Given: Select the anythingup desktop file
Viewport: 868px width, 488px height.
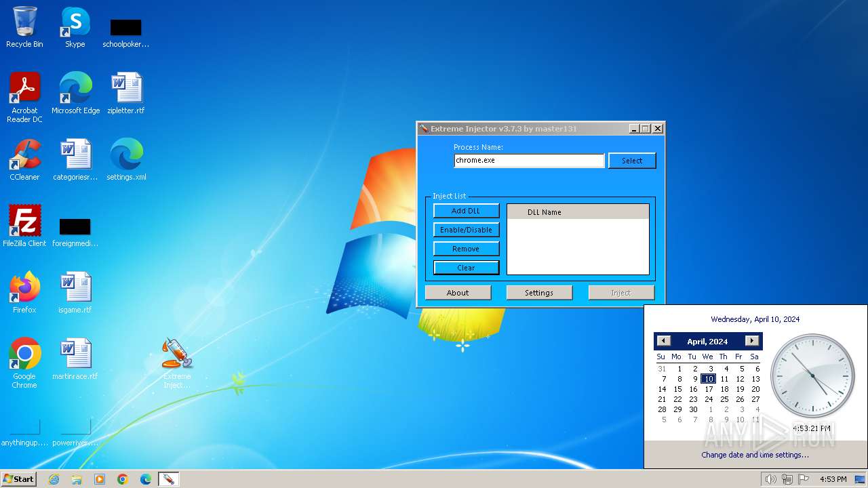Looking at the screenshot, I should point(24,433).
